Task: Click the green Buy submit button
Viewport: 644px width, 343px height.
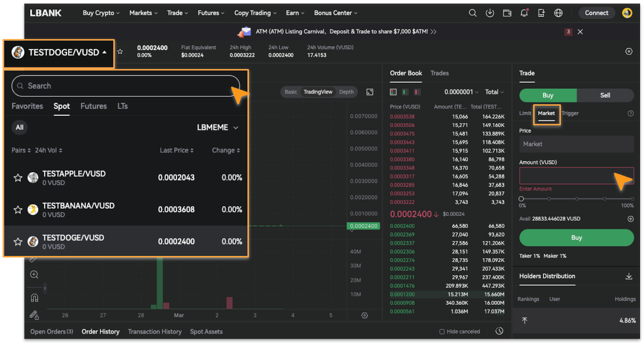Action: [576, 238]
